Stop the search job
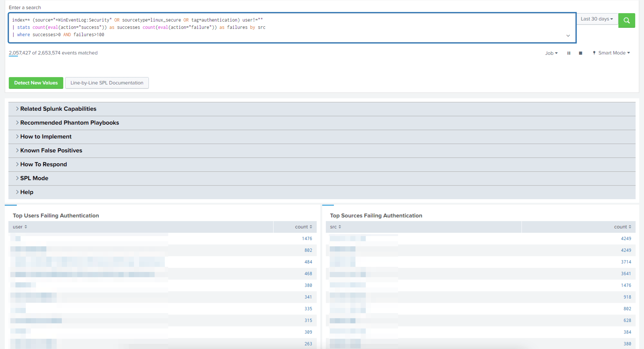Screen dimensions: 644x349 [x=580, y=53]
